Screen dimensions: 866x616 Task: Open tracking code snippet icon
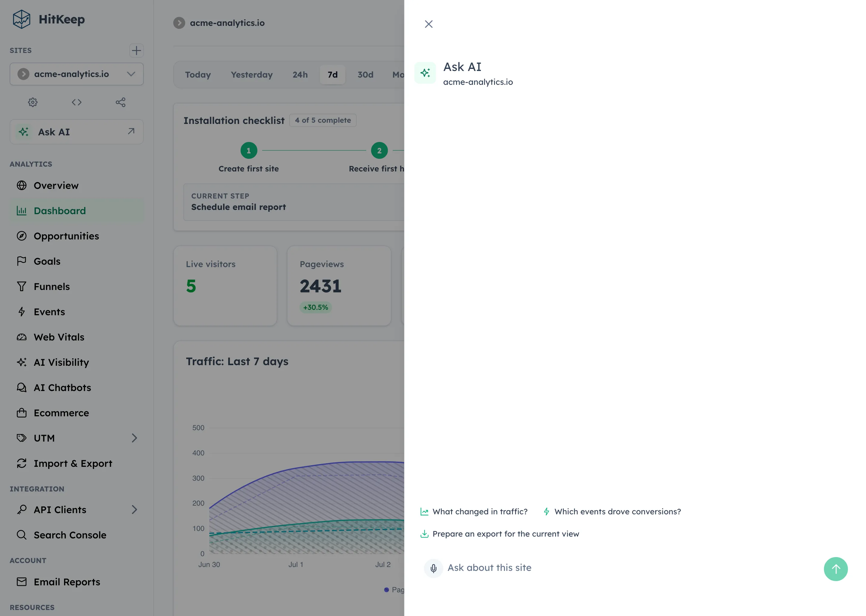[77, 102]
